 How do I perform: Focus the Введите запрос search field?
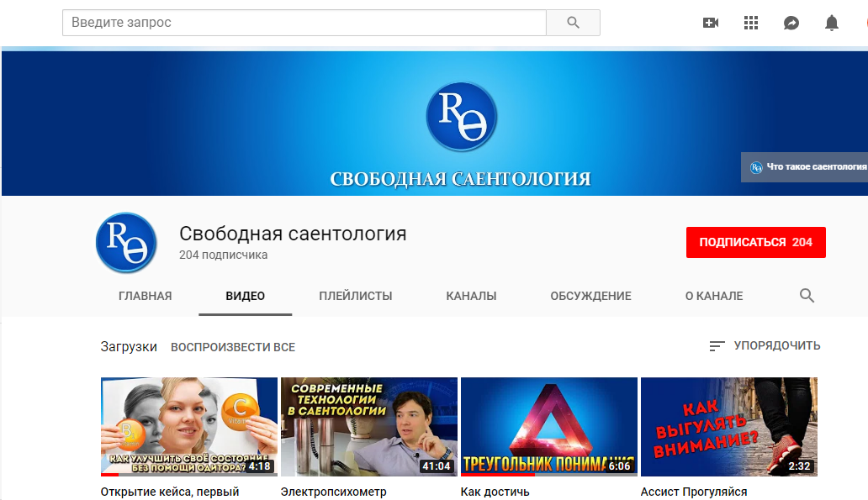pos(304,23)
